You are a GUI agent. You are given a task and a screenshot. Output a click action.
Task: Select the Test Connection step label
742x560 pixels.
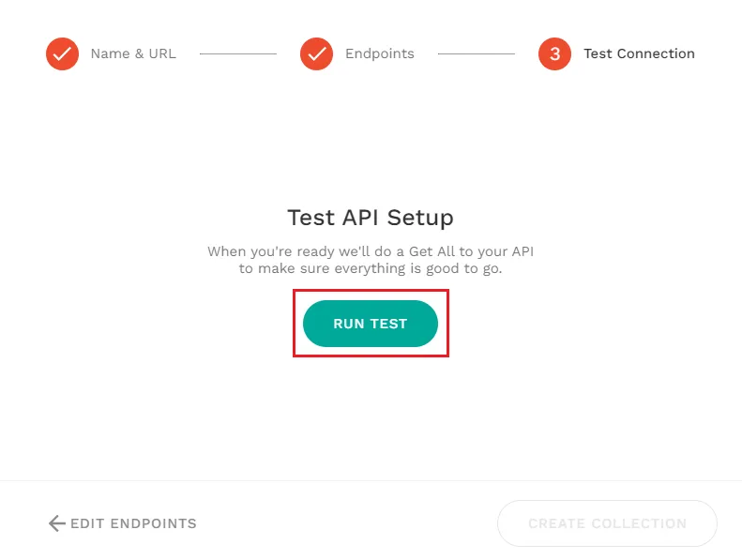pos(639,54)
